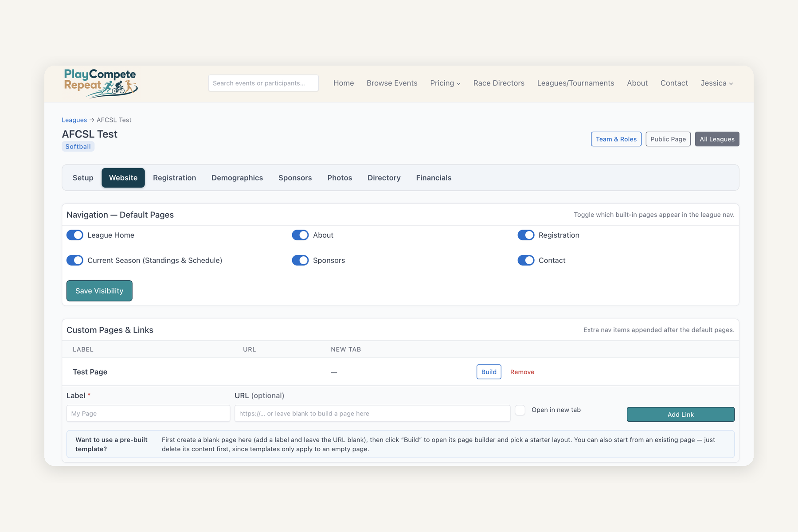Screen dimensions: 798x532
Task: Switch to the Financials tab
Action: (x=434, y=178)
